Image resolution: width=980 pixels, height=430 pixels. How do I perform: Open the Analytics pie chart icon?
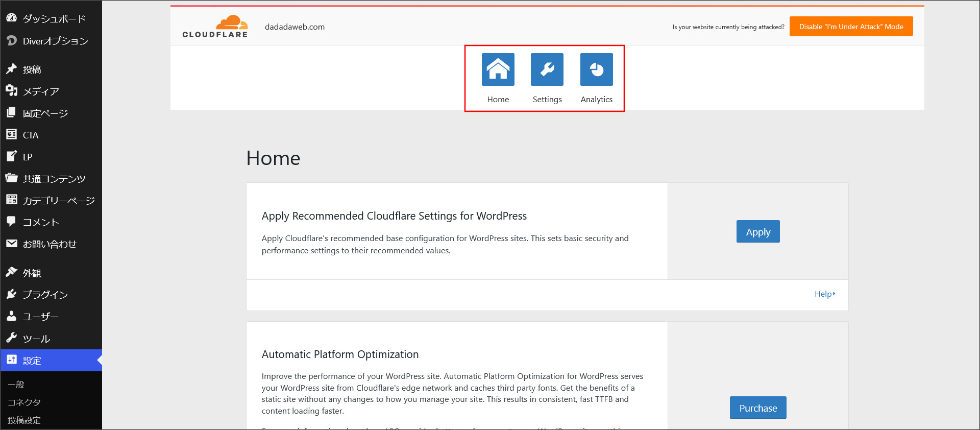597,69
